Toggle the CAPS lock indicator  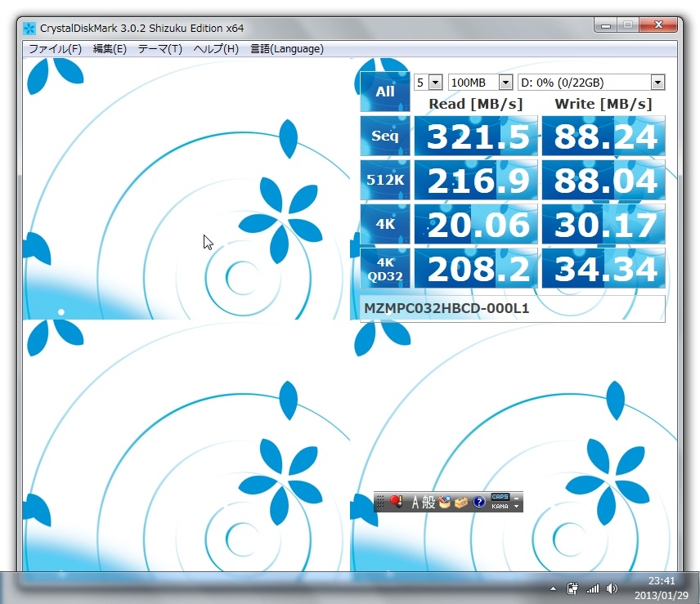tap(500, 497)
